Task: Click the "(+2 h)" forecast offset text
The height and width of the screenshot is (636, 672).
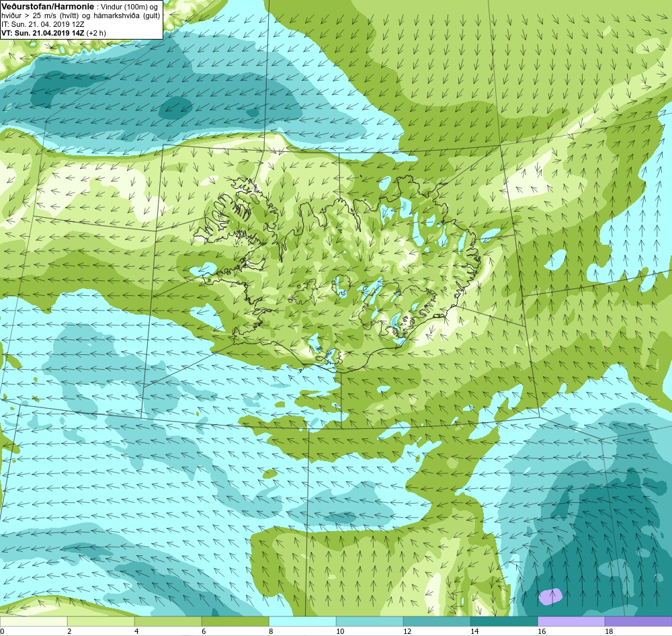Action: [x=96, y=33]
